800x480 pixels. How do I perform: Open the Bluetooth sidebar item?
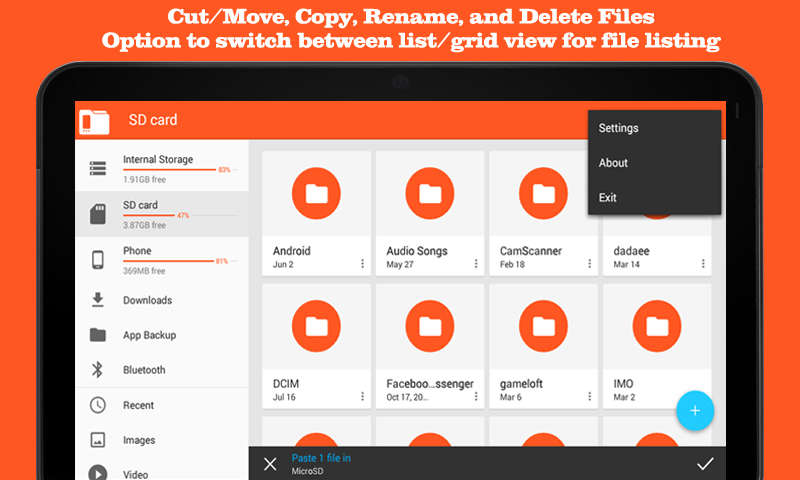(x=144, y=370)
